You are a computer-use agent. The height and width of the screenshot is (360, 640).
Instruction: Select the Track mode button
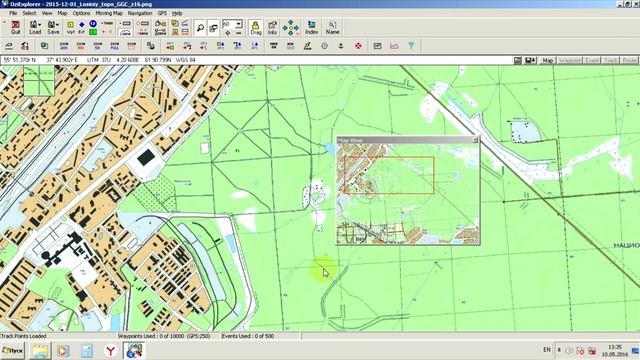click(611, 60)
